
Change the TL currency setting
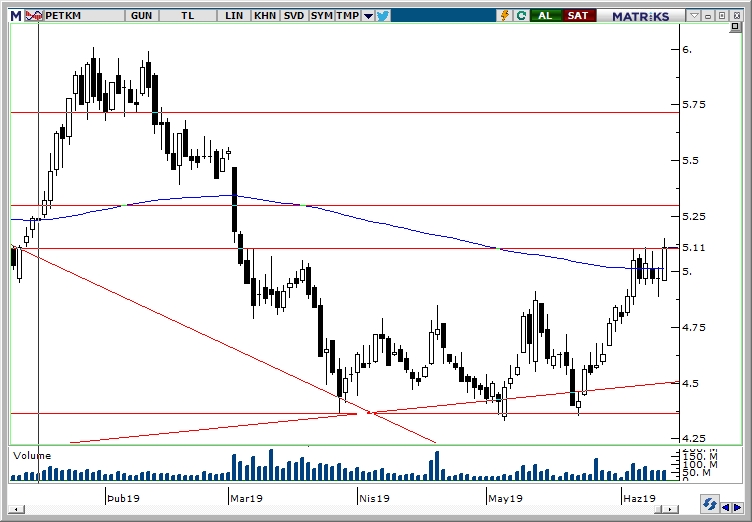pos(188,16)
